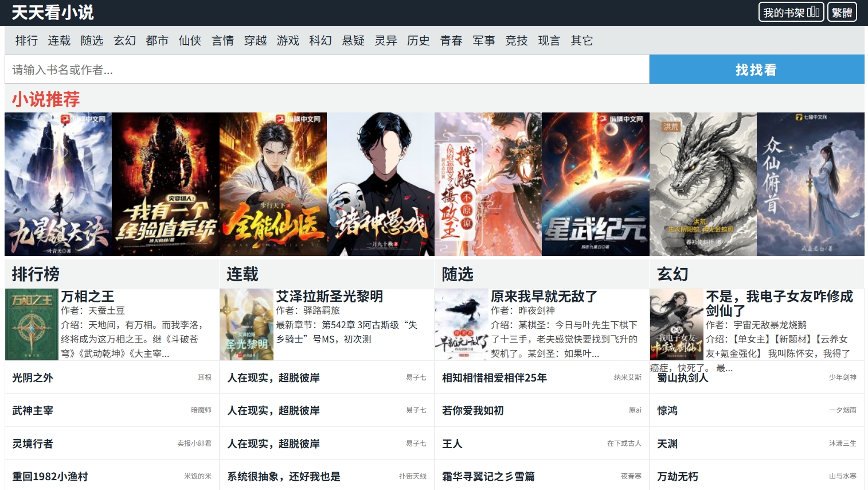Open 不是，我电子女友咋修成剑仙了 cover

pos(677,324)
